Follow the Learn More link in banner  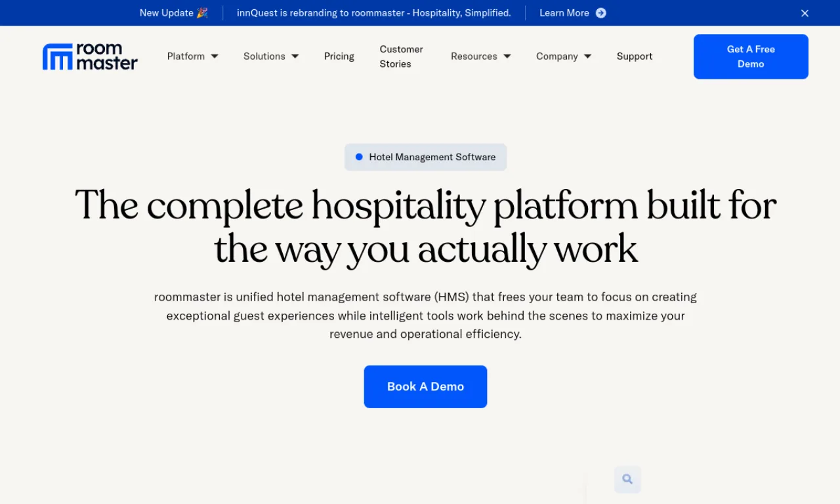(564, 13)
